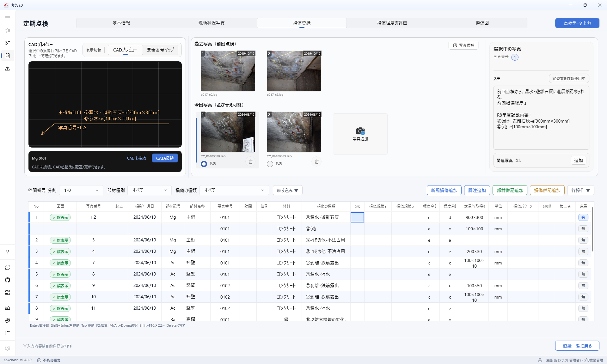The height and width of the screenshot is (364, 607).
Task: Toggle 旗表示 flag in row 4
Action: tap(60, 263)
